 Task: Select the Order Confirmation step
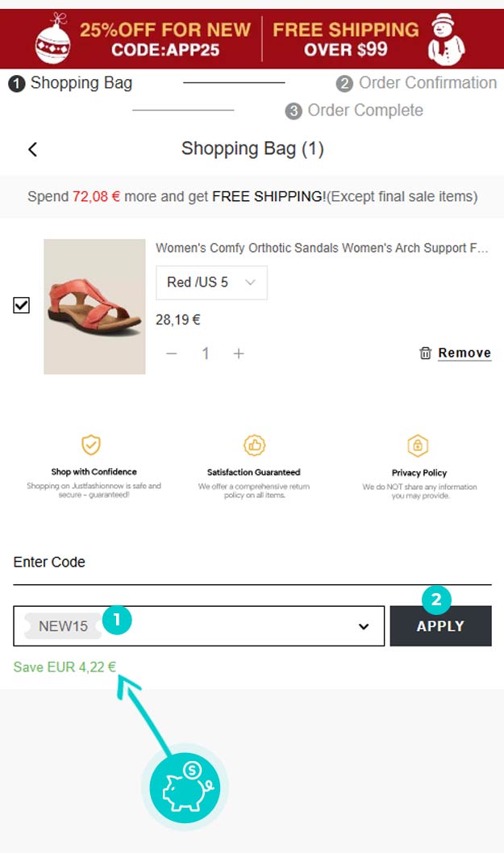pyautogui.click(x=417, y=83)
